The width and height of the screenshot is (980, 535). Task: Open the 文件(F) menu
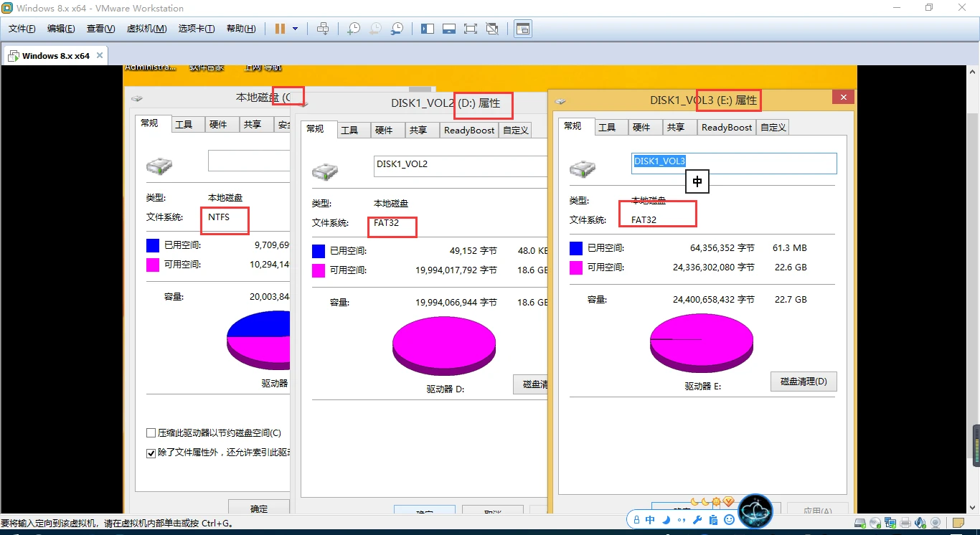click(x=22, y=29)
